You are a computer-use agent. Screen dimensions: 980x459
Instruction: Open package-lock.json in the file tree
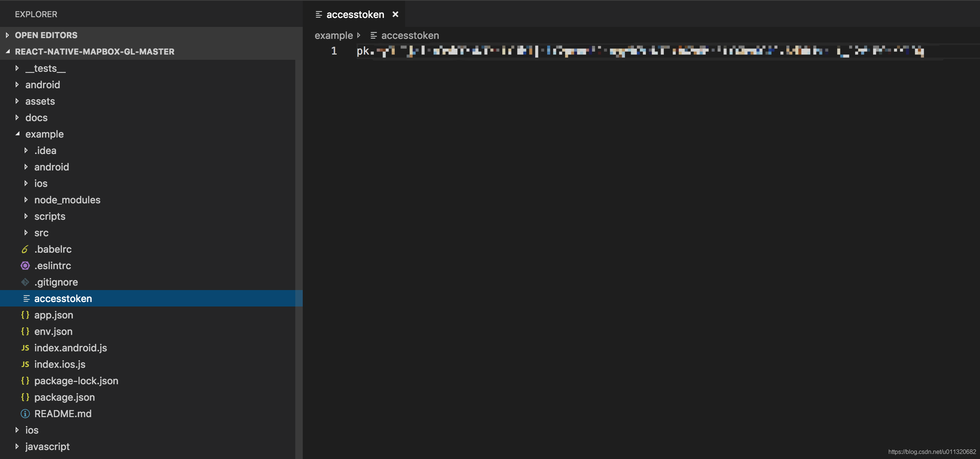76,381
